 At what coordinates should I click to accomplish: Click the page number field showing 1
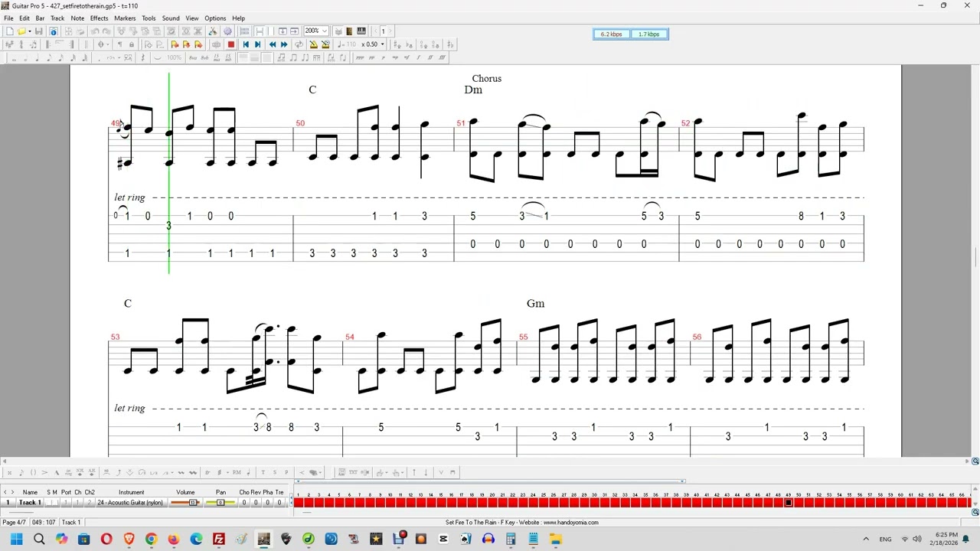point(383,31)
